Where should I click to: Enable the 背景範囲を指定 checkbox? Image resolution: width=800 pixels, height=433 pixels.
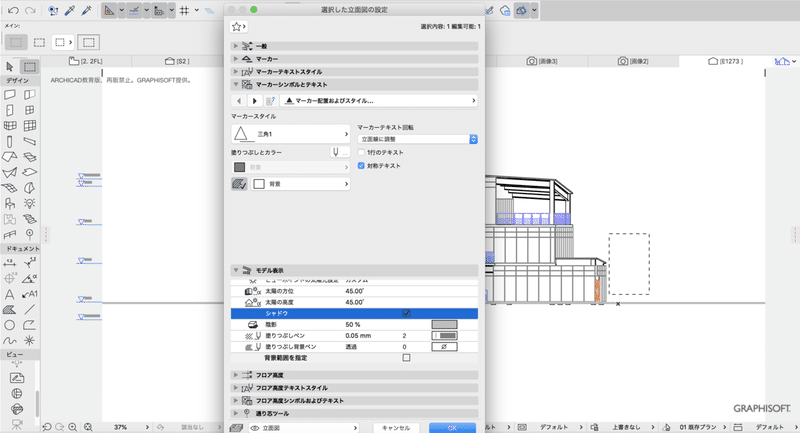406,358
